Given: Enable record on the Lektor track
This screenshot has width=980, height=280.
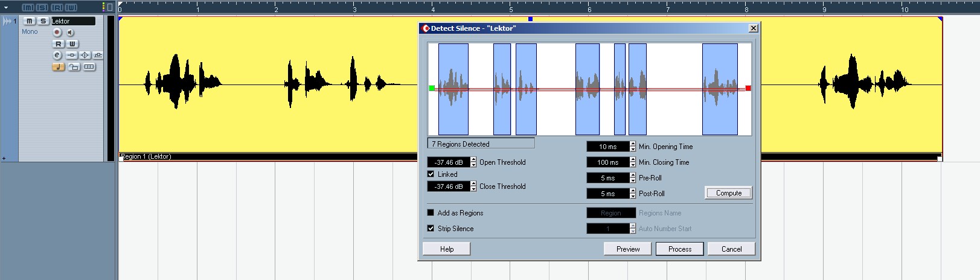Looking at the screenshot, I should (x=57, y=33).
